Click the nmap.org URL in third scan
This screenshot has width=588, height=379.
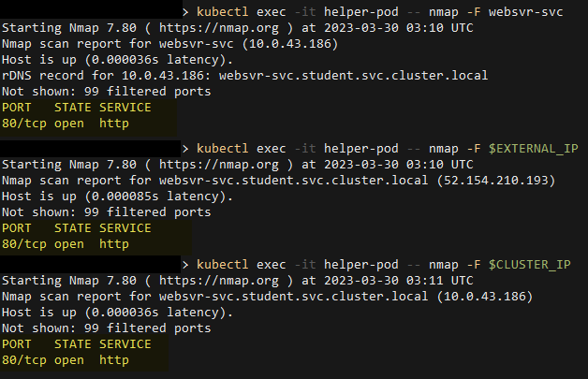click(218, 281)
